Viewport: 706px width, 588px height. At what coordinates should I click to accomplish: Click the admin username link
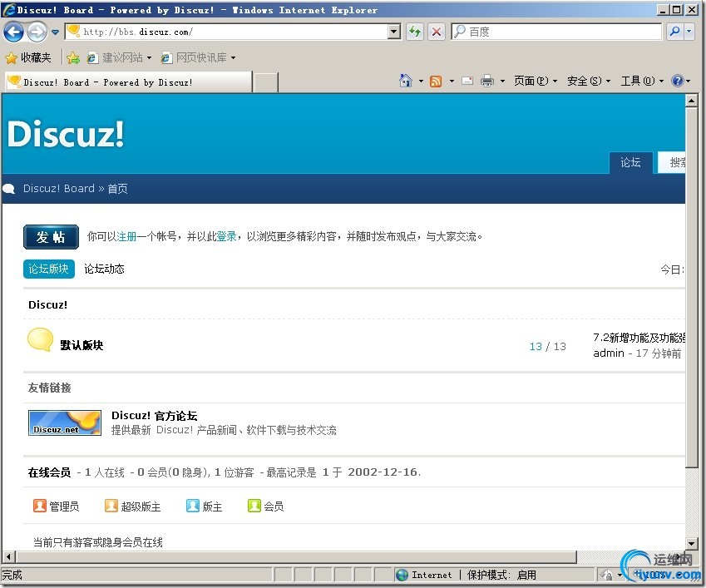click(x=609, y=353)
